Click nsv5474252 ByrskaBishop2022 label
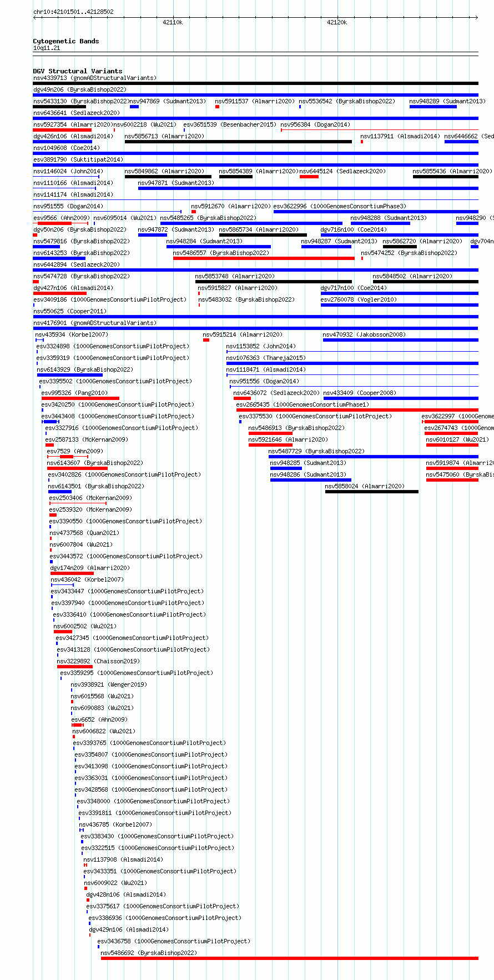Screen dimensions: 494x980 coord(409,253)
